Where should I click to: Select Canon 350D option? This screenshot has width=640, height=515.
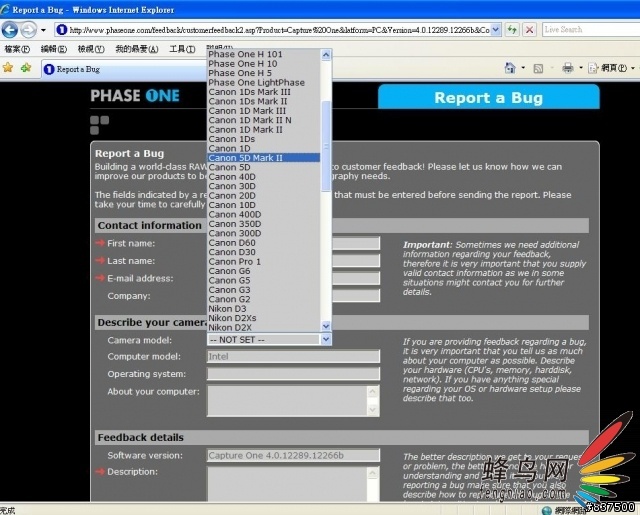click(x=264, y=224)
